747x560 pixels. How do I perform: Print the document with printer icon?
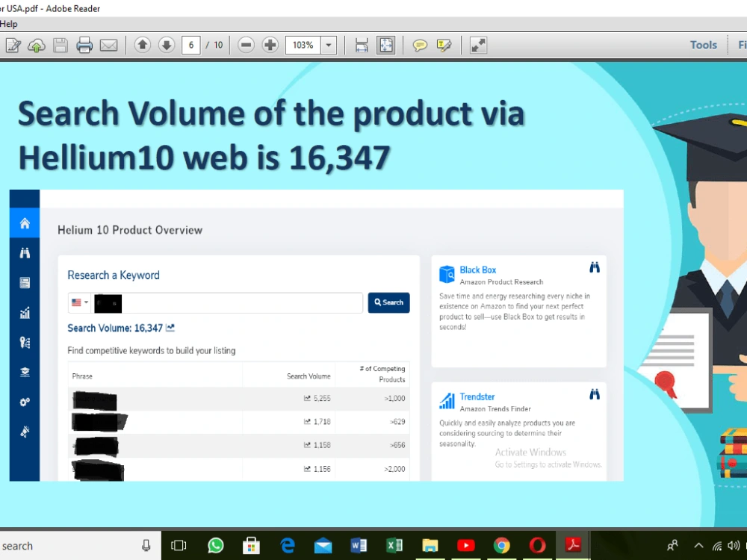click(x=84, y=46)
